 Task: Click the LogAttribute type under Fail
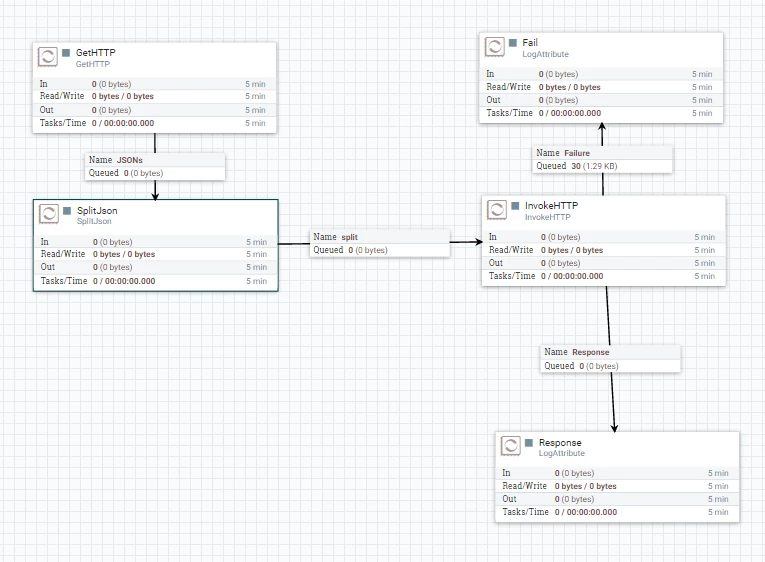545,54
